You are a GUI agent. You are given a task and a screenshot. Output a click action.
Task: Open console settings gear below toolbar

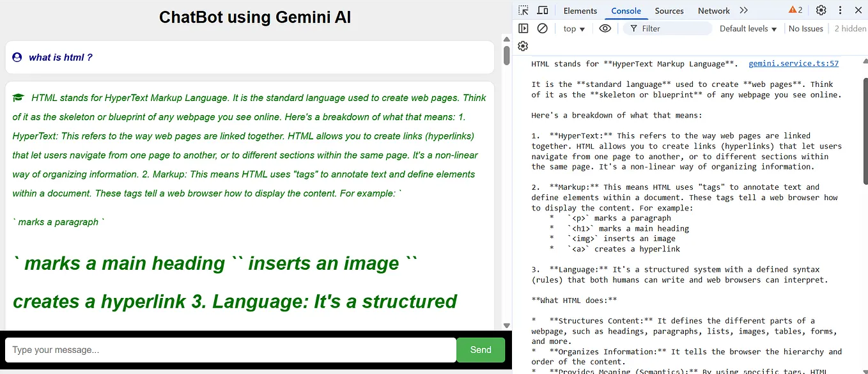click(523, 45)
